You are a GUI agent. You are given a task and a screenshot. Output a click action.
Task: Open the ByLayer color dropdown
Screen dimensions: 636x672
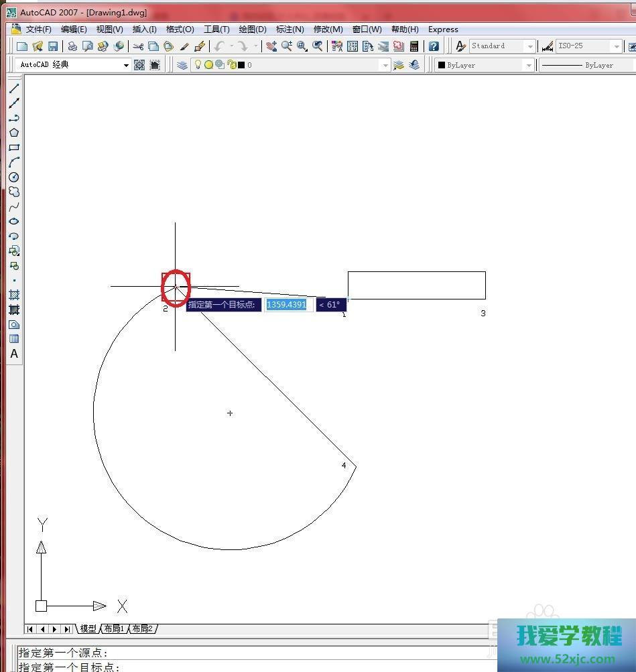click(528, 65)
